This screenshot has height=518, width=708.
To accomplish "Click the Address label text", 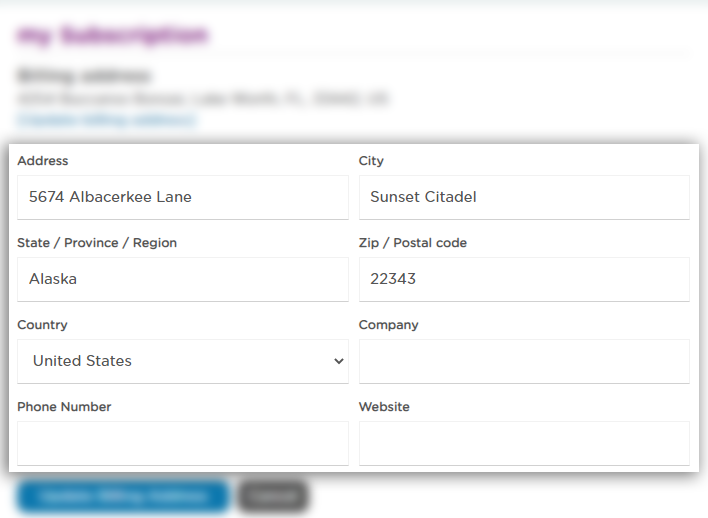I will (x=43, y=161).
